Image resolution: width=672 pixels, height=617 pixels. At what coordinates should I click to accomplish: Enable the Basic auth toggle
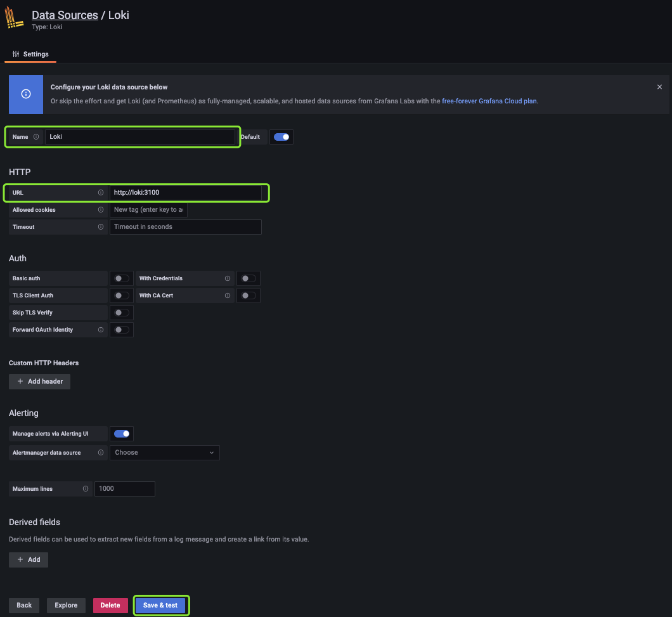click(122, 278)
